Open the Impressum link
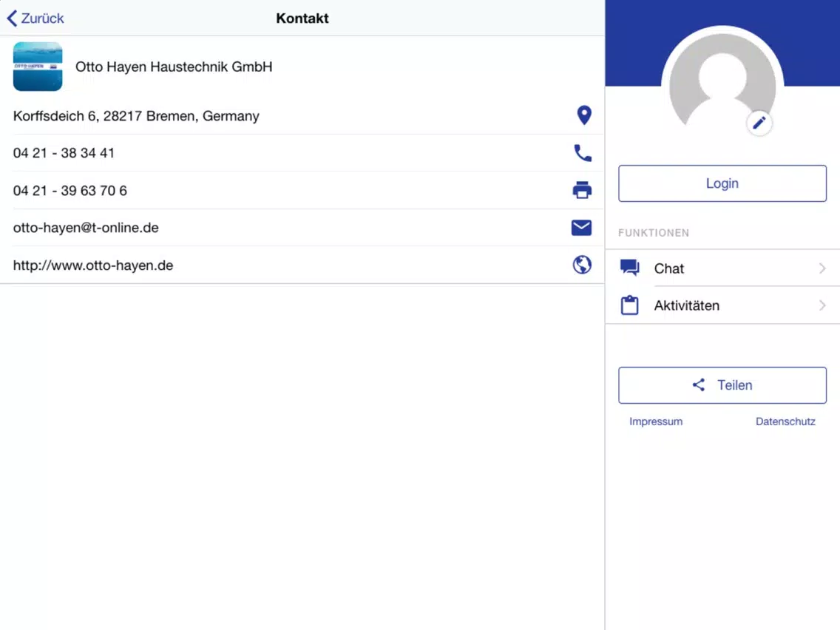The width and height of the screenshot is (840, 630). pos(656,421)
